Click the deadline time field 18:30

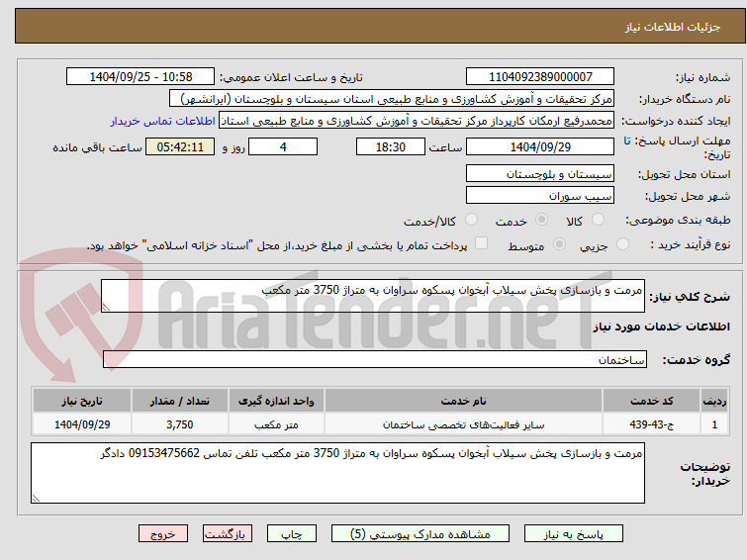391,146
